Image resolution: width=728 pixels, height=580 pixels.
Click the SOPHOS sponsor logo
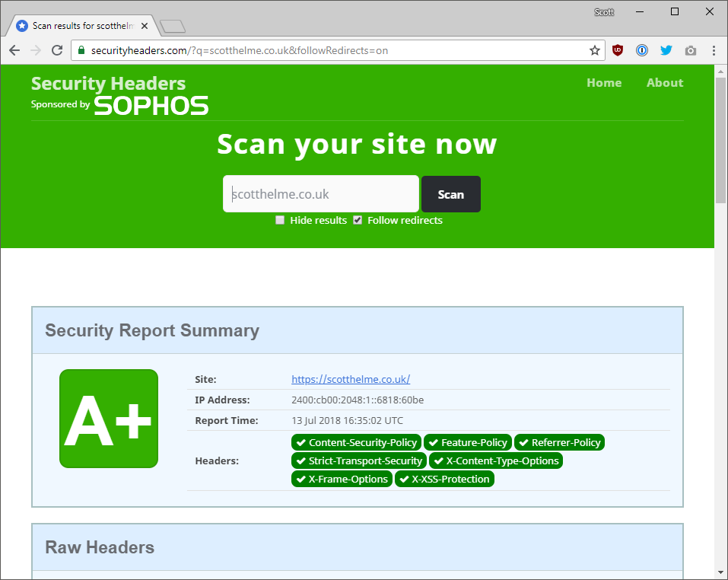(151, 105)
